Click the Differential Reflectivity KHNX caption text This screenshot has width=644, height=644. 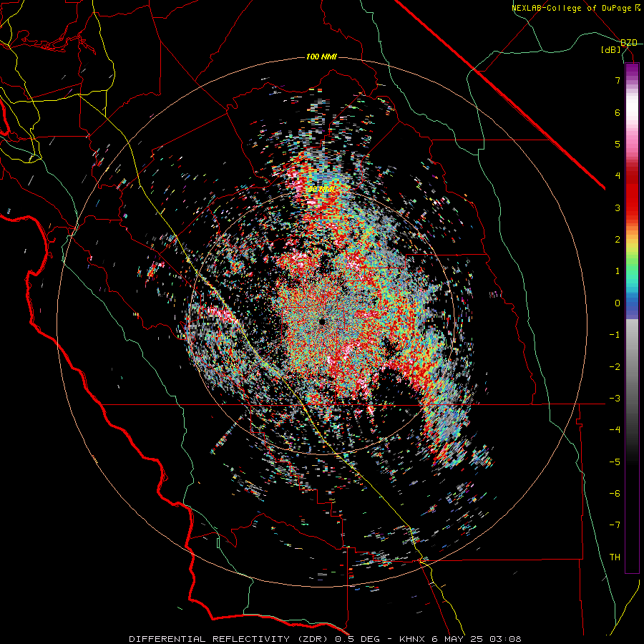[x=326, y=639]
